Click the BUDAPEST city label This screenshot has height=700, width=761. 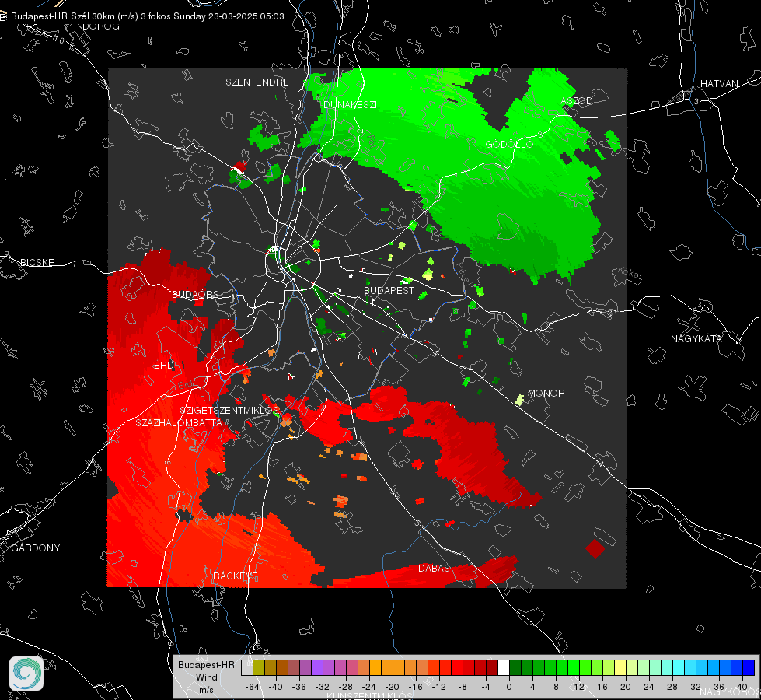tap(389, 290)
